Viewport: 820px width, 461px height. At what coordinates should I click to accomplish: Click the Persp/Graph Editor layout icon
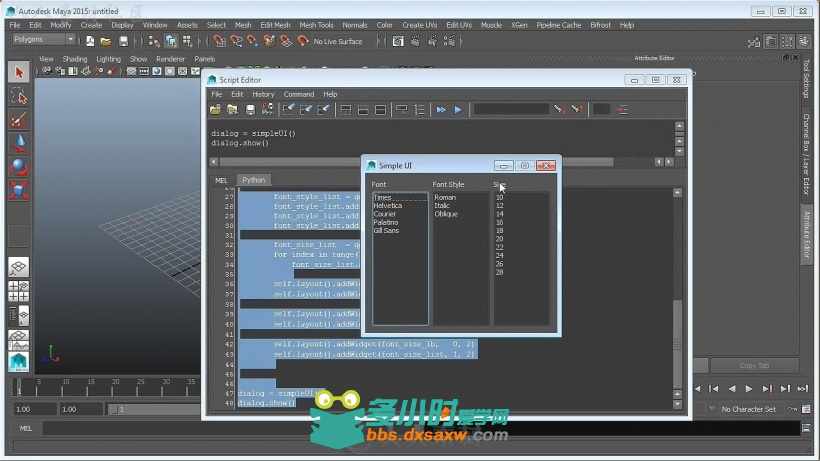[19, 340]
